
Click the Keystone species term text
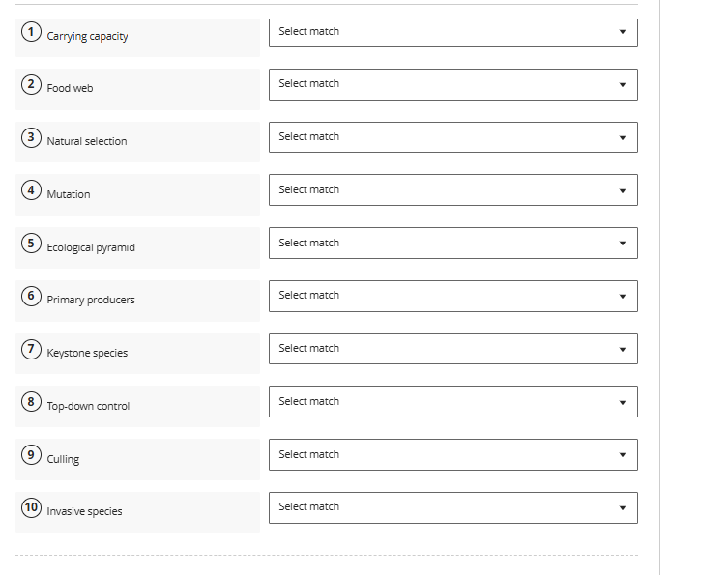point(87,354)
